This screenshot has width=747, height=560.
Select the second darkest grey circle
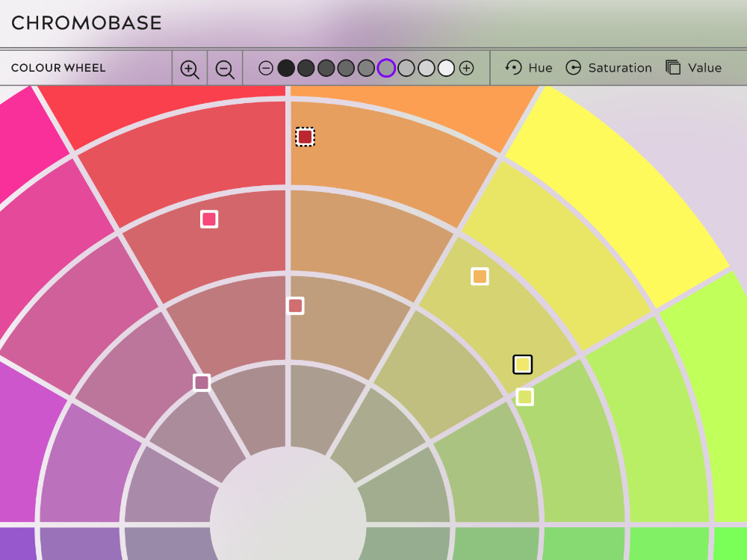[x=306, y=68]
